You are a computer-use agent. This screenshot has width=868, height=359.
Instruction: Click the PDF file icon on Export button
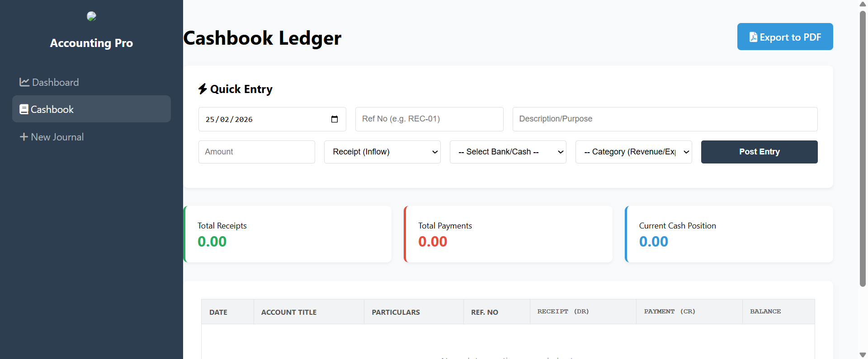(x=753, y=37)
